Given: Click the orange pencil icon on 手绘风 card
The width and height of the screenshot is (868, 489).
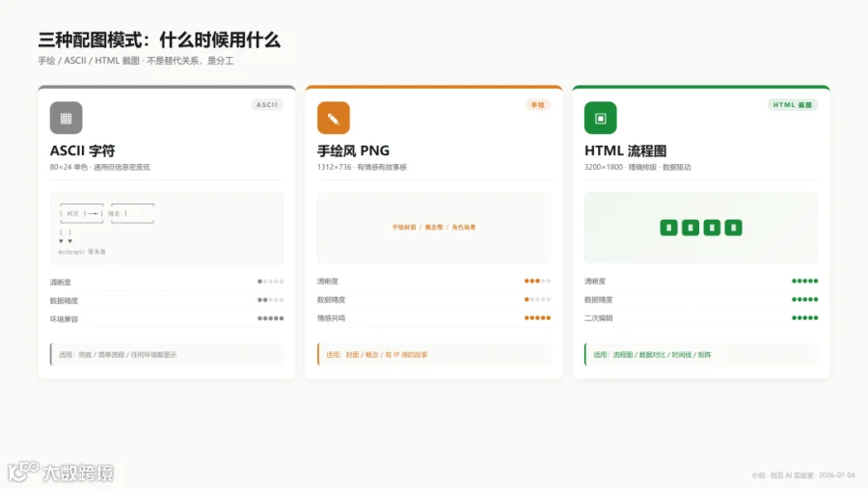Looking at the screenshot, I should coord(334,118).
